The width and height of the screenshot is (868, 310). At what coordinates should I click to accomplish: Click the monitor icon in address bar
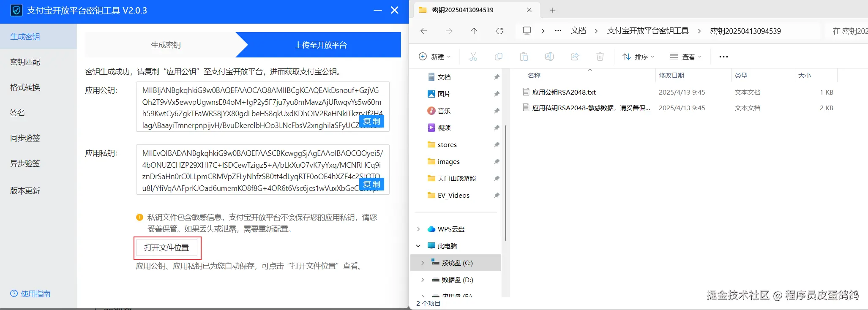tap(527, 31)
